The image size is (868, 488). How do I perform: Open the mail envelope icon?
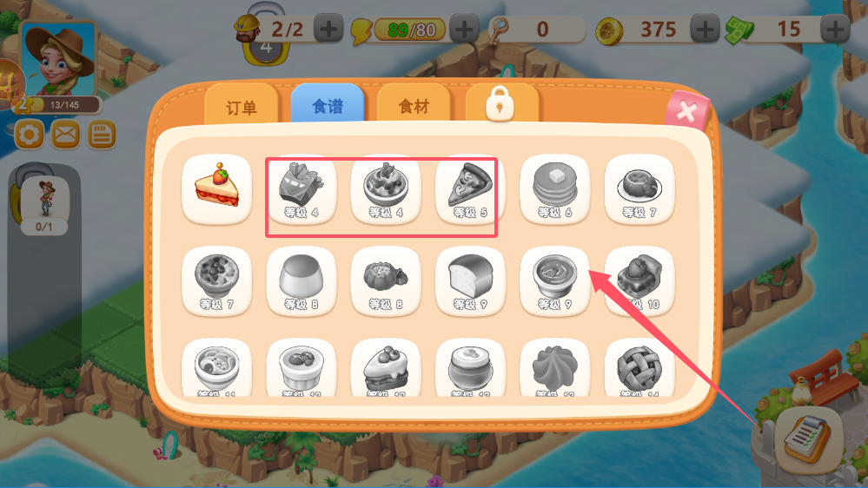[x=65, y=135]
